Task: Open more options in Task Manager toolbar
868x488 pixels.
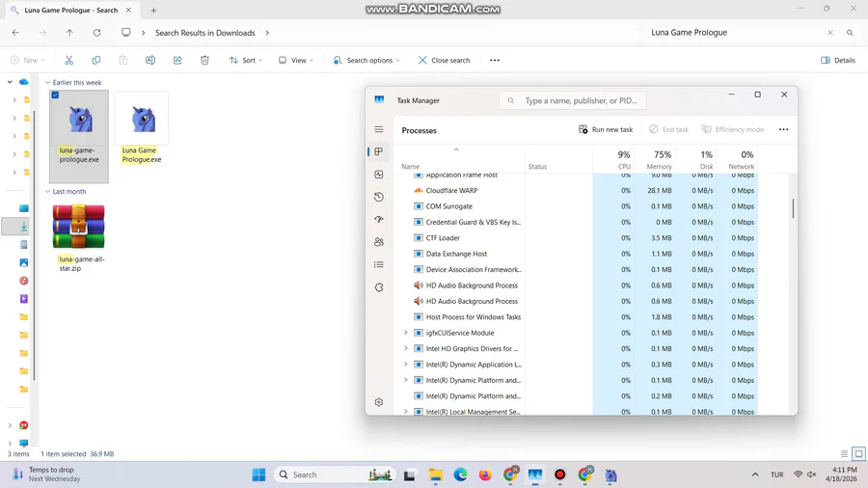Action: tap(783, 129)
